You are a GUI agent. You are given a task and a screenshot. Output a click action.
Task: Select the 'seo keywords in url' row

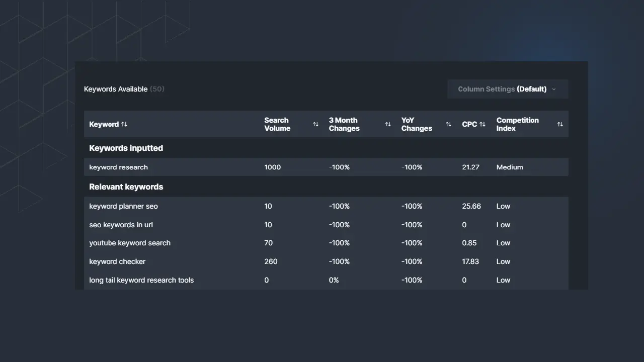(x=326, y=225)
